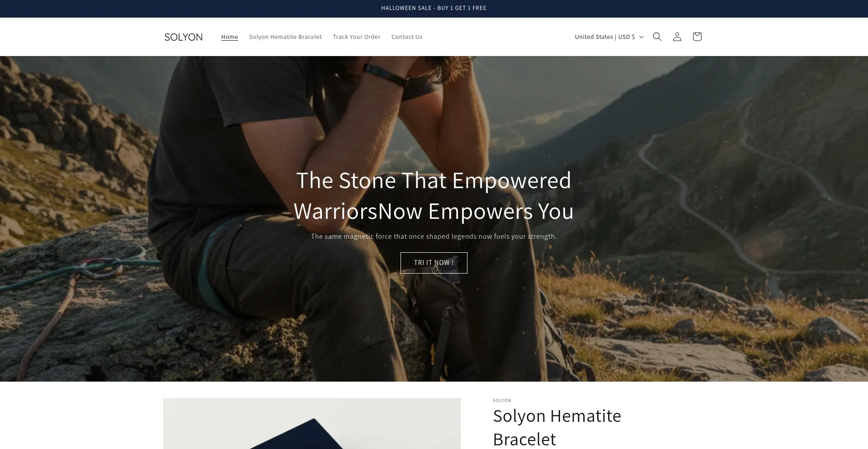Click the hero headline about Empowered Warriors
Image resolution: width=868 pixels, height=449 pixels.
(x=434, y=195)
